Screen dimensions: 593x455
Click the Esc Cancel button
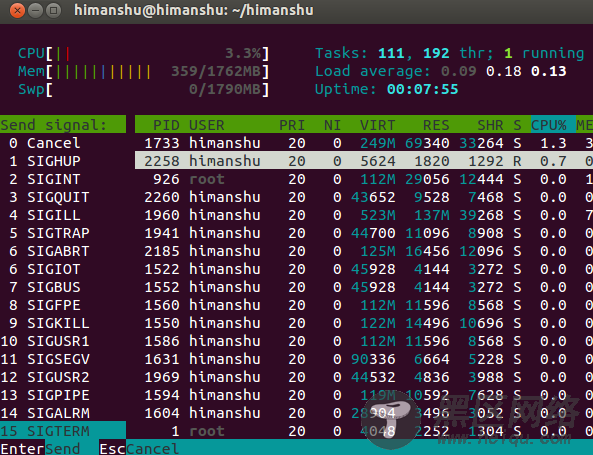139,449
